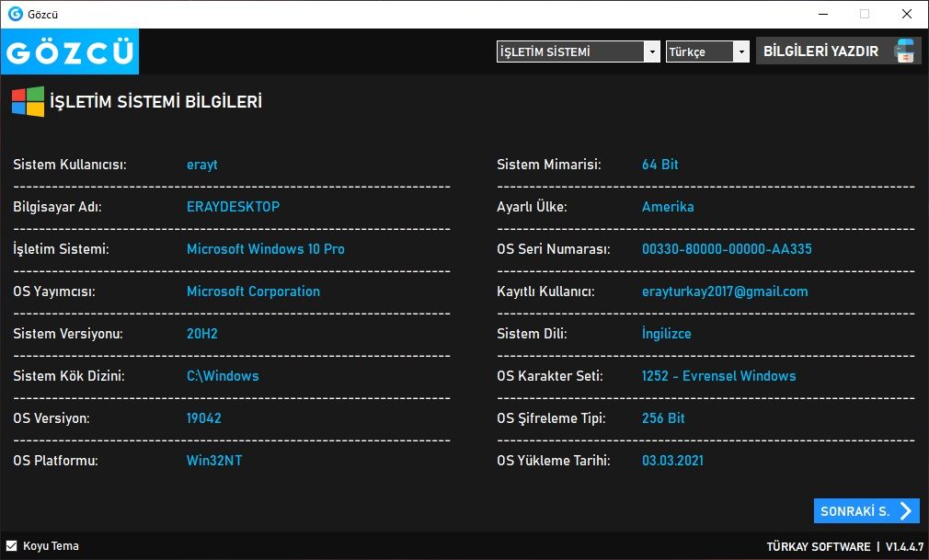
Task: Click registered user erayturkay2017@gmail.com
Action: point(725,291)
